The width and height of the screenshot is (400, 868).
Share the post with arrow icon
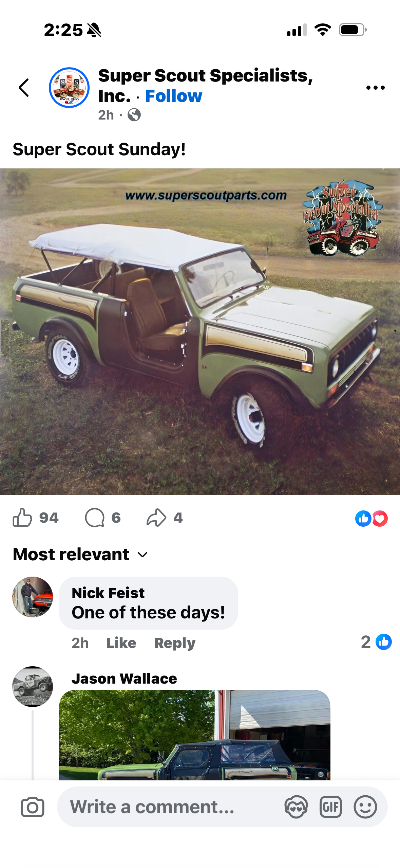click(x=156, y=518)
